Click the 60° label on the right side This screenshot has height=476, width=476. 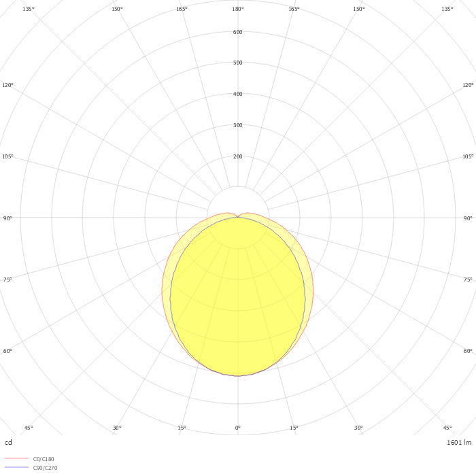[x=468, y=351]
